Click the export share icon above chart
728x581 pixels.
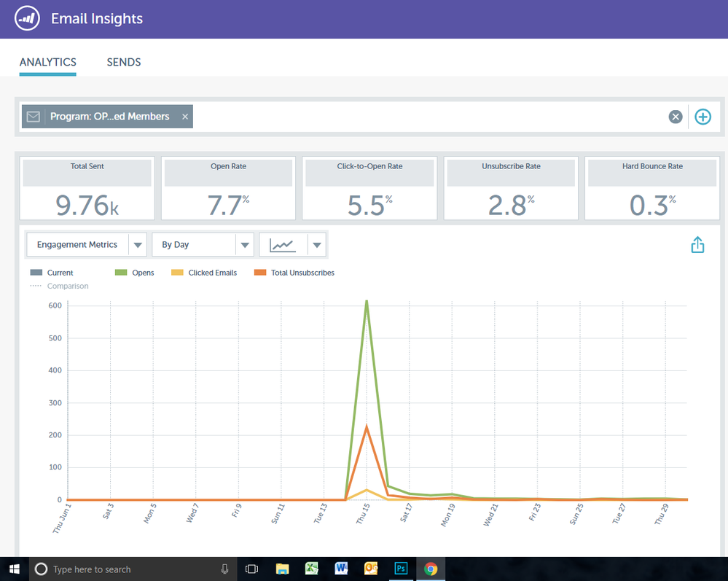point(697,245)
